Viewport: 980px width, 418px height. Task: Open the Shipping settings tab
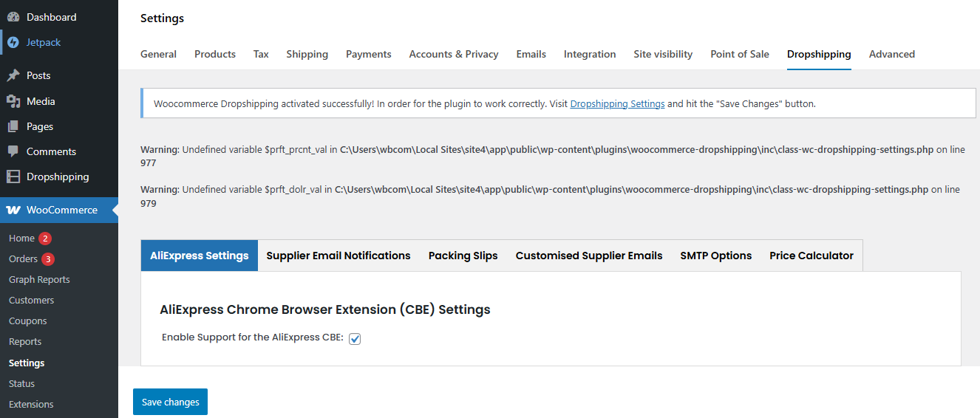[x=307, y=54]
